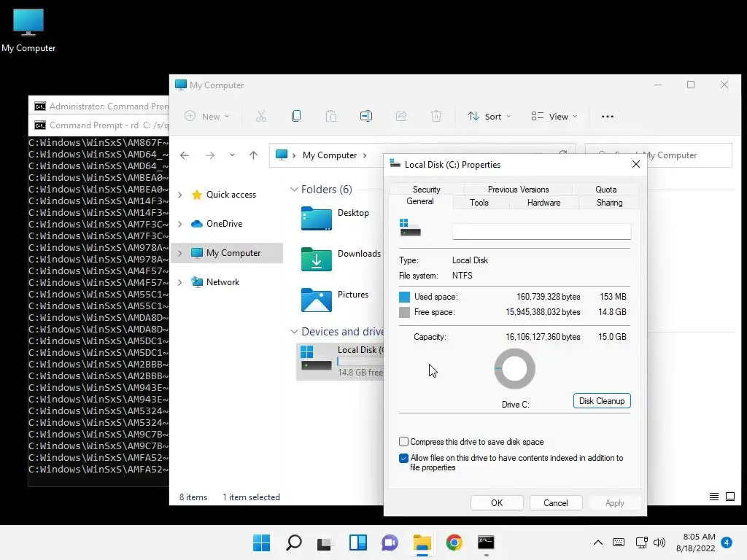Open Chat app on the taskbar
Viewport: 747px width, 560px height.
pos(390,542)
